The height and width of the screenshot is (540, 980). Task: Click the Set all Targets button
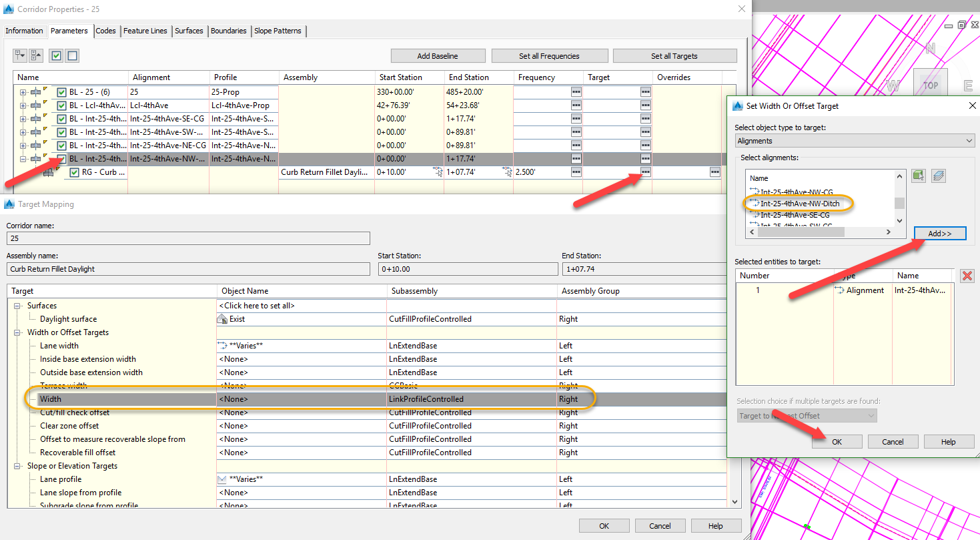click(x=674, y=56)
